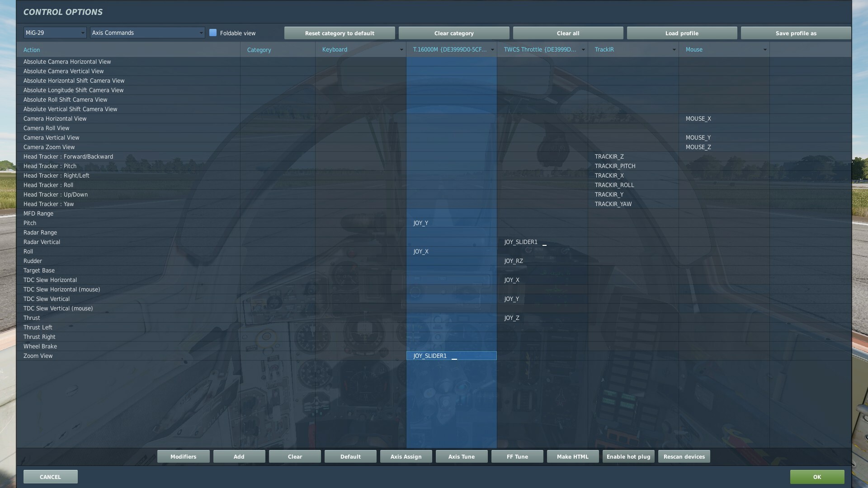This screenshot has height=488, width=868.
Task: Click the Rescan devices button
Action: tap(684, 456)
